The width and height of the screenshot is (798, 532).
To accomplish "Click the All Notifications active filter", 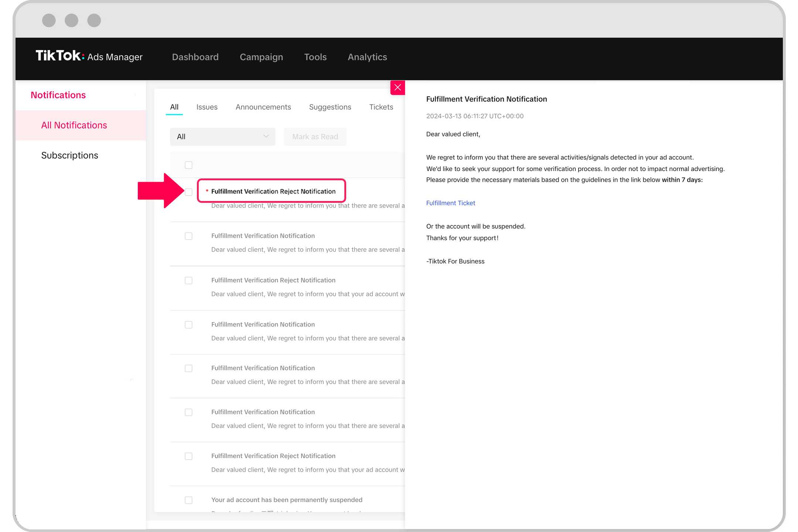I will [74, 125].
